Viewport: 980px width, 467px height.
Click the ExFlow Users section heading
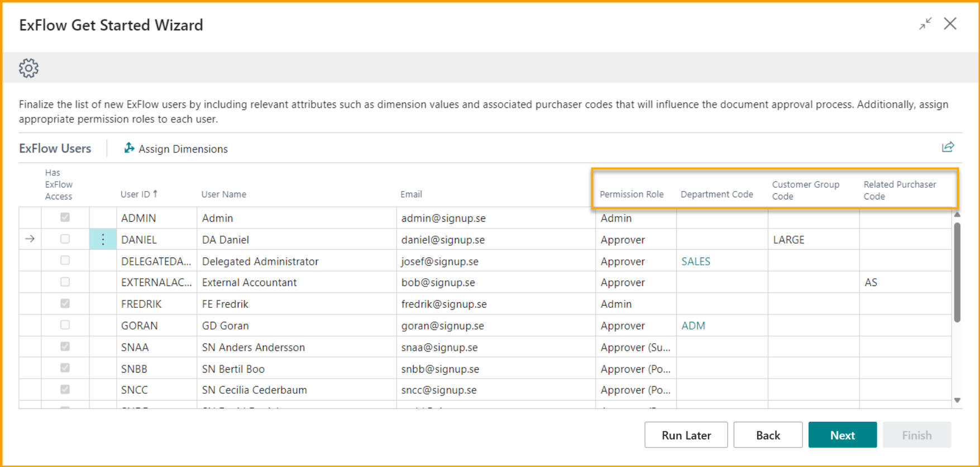pyautogui.click(x=55, y=149)
